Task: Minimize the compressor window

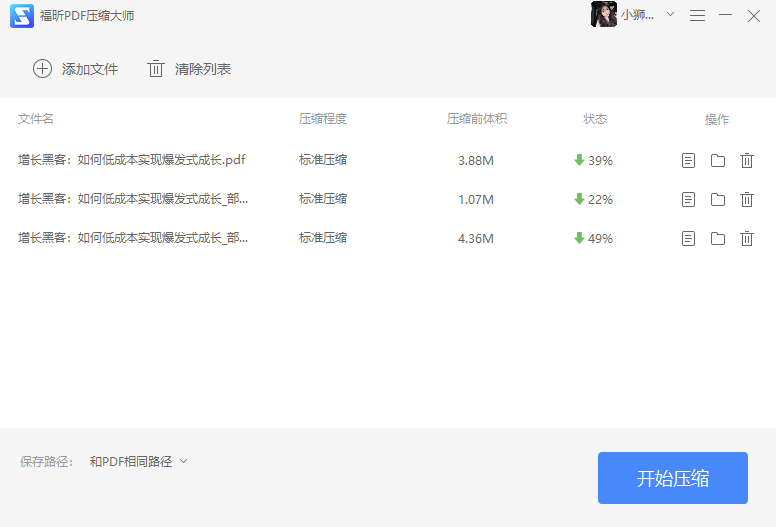Action: (x=726, y=15)
